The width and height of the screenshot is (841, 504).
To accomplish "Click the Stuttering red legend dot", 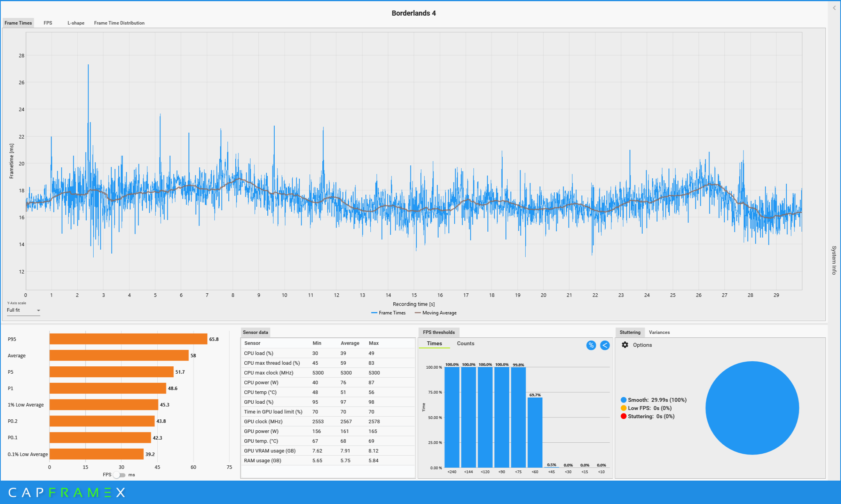I will (623, 416).
